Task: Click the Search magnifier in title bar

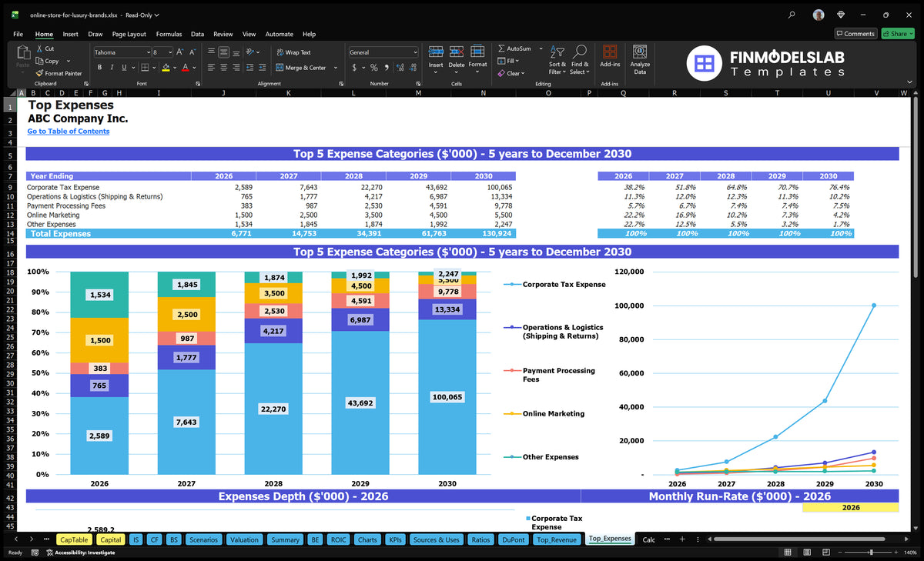Action: pos(792,14)
